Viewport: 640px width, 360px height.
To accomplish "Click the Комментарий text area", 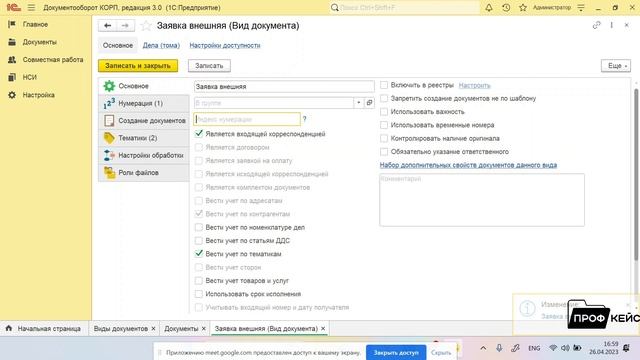I will (482, 200).
